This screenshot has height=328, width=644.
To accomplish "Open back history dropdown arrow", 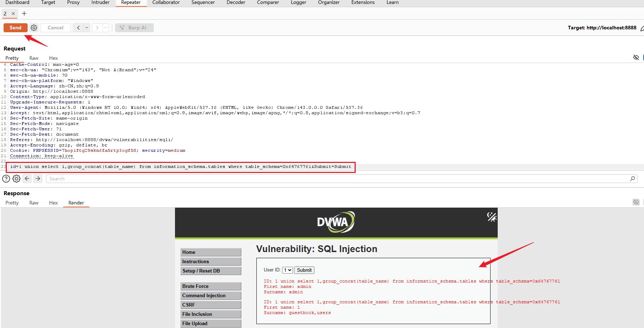I will click(x=87, y=28).
